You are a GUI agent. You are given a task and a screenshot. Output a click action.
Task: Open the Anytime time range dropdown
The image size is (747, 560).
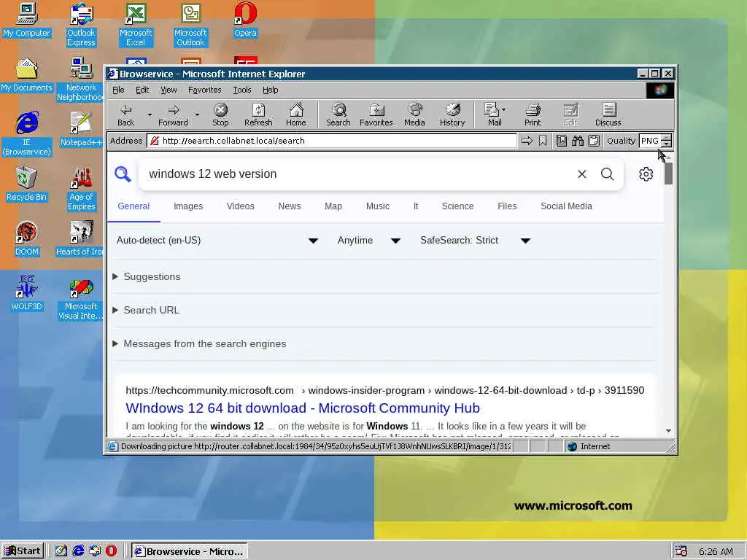point(368,241)
